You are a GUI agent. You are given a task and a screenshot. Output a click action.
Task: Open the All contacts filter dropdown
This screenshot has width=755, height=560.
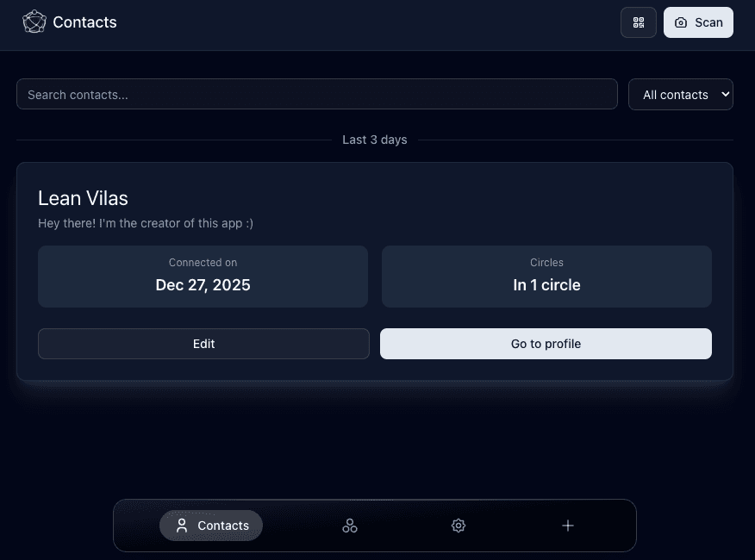pos(681,94)
